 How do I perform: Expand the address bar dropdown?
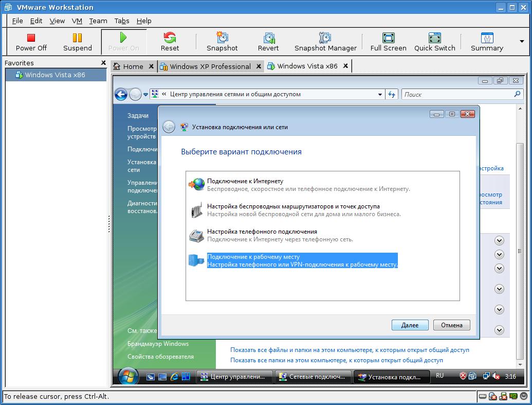coord(380,95)
